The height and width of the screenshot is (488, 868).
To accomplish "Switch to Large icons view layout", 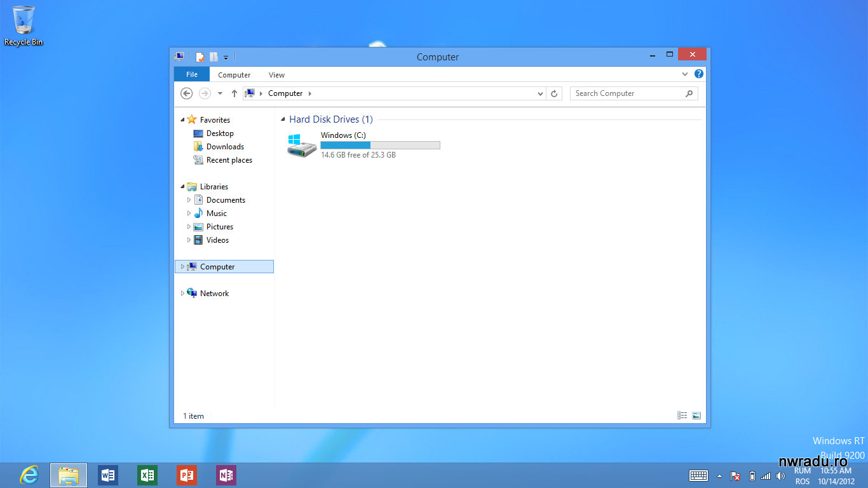I will (696, 416).
